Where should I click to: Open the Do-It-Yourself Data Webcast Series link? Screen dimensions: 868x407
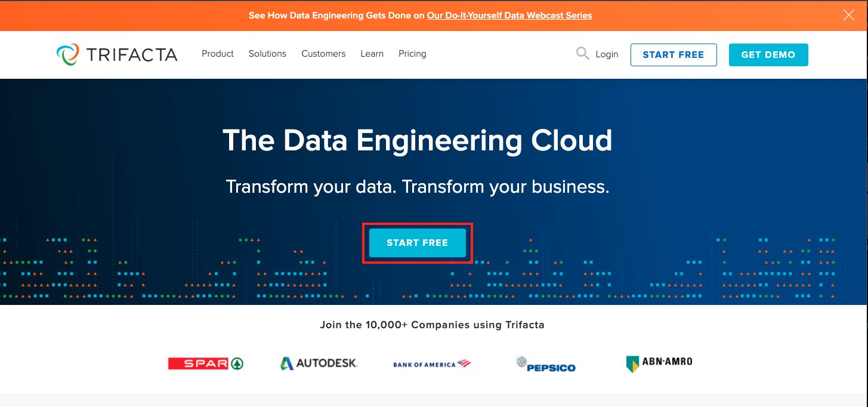(508, 15)
